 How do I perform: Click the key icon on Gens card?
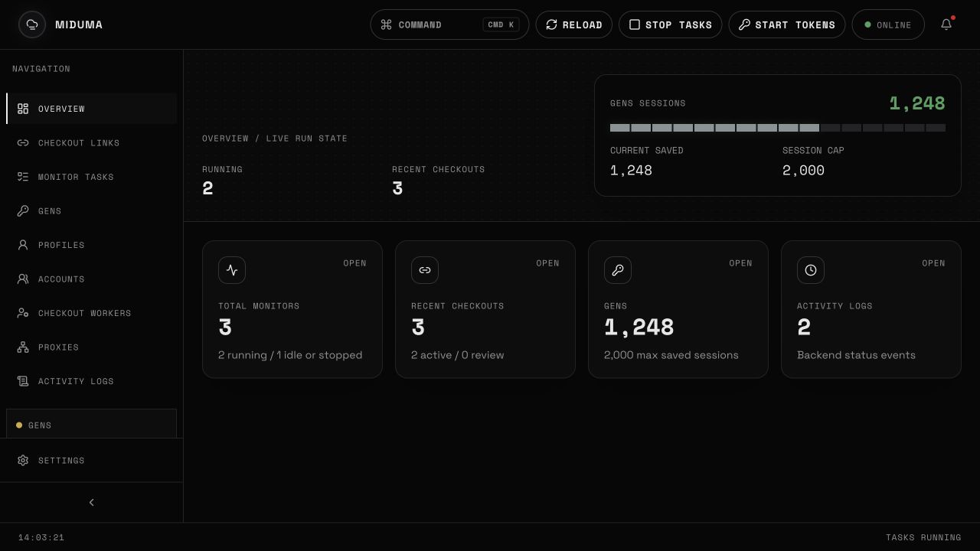tap(618, 270)
